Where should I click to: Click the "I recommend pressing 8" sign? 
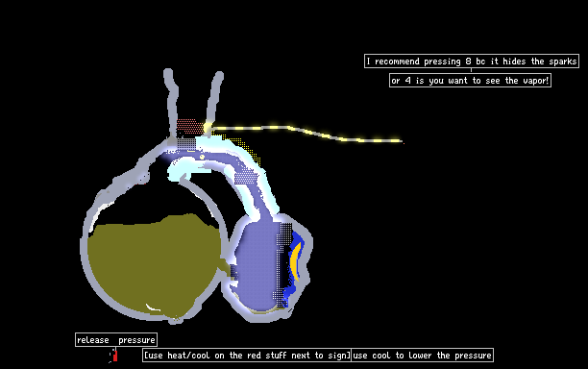(x=472, y=61)
